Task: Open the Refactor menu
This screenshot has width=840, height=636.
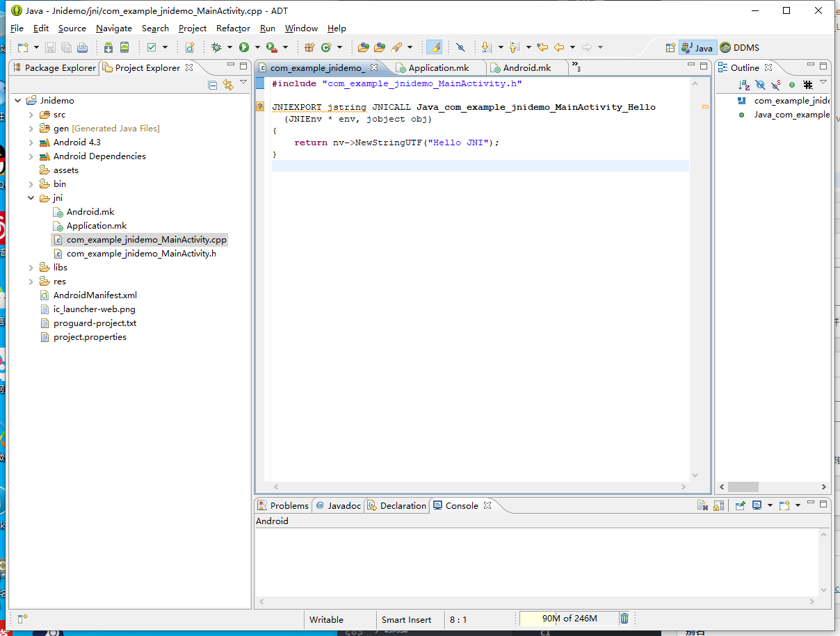Action: 233,28
